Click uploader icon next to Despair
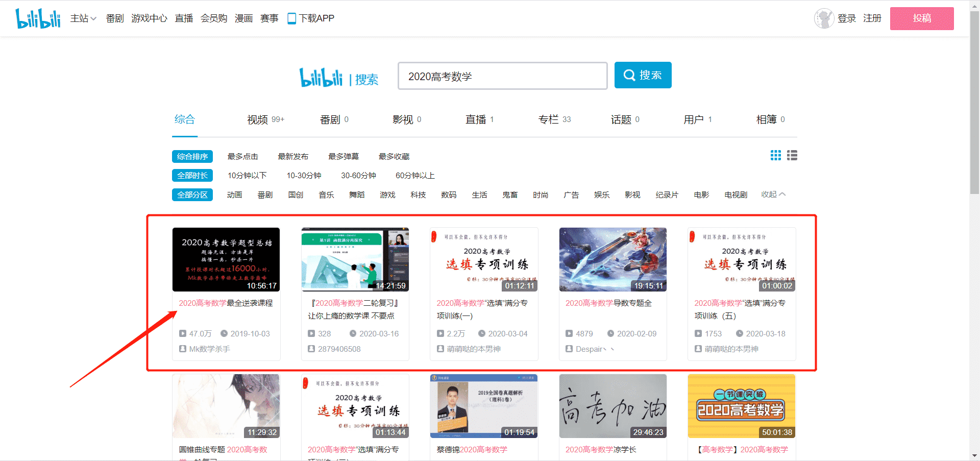The height and width of the screenshot is (461, 980). (x=569, y=349)
